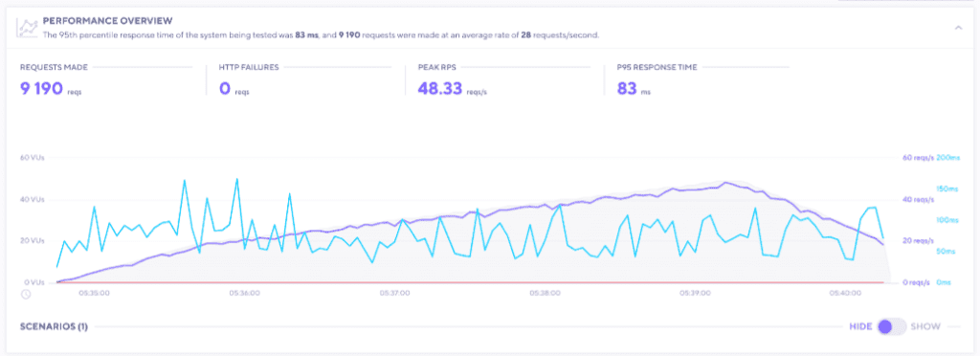Click the 100ms axis label

coord(948,220)
